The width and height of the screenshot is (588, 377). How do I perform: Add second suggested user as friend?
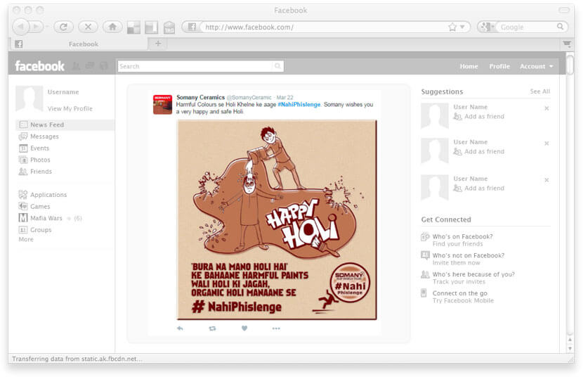[479, 151]
